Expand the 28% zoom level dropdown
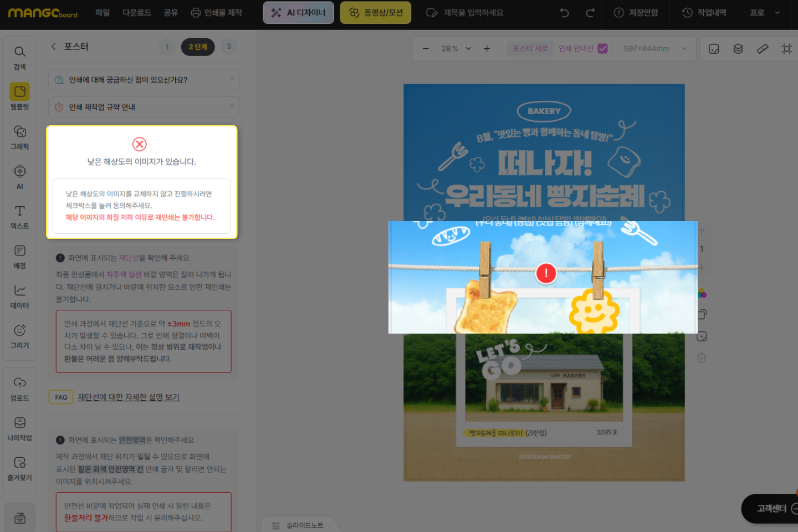 point(468,49)
